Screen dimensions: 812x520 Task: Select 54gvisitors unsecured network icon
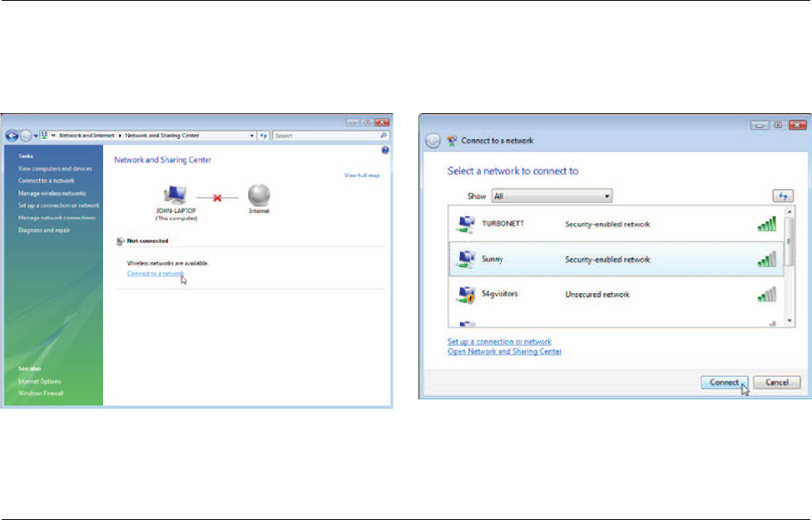(466, 295)
